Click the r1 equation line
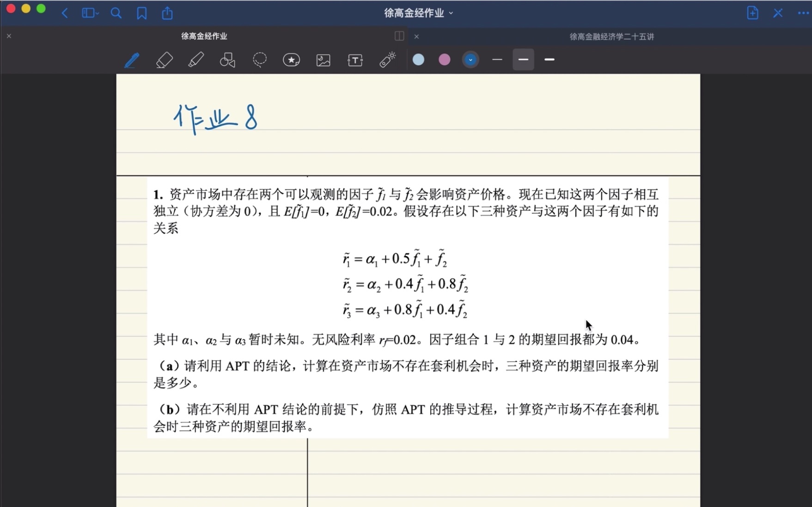 (x=395, y=258)
